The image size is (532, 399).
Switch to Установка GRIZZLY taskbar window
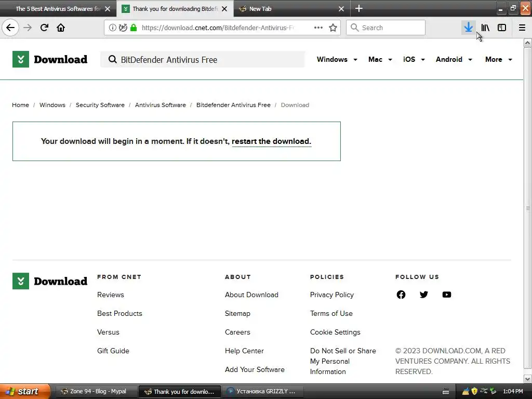[262, 391]
